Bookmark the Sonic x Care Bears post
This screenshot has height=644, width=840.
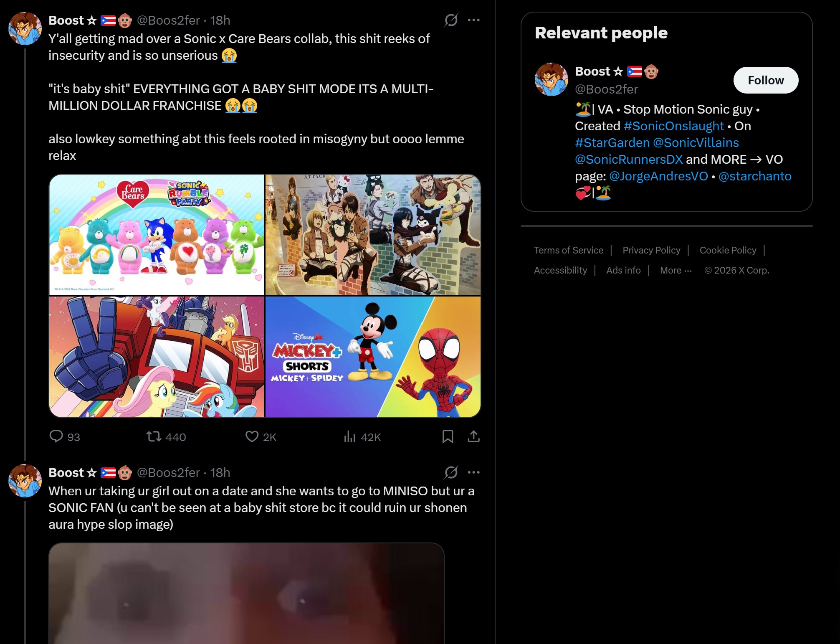point(448,436)
